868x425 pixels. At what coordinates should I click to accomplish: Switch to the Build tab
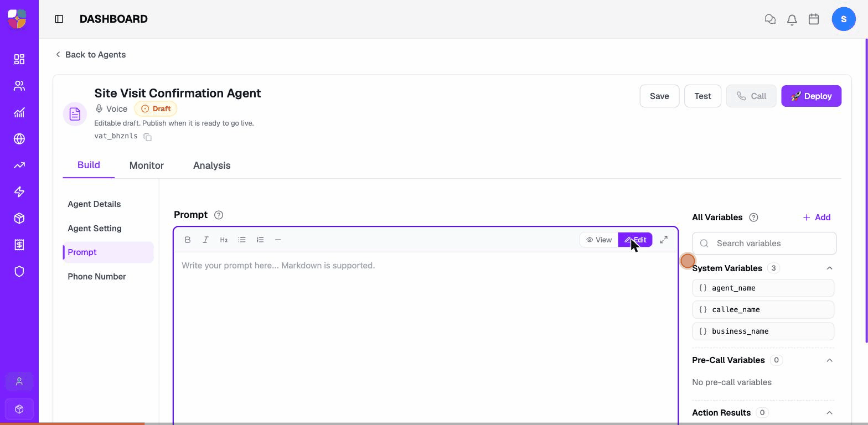[x=89, y=165]
